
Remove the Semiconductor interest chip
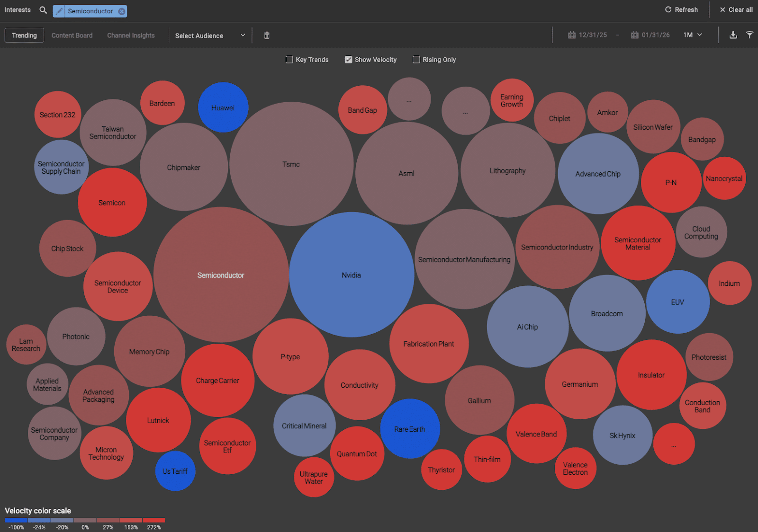click(x=122, y=11)
